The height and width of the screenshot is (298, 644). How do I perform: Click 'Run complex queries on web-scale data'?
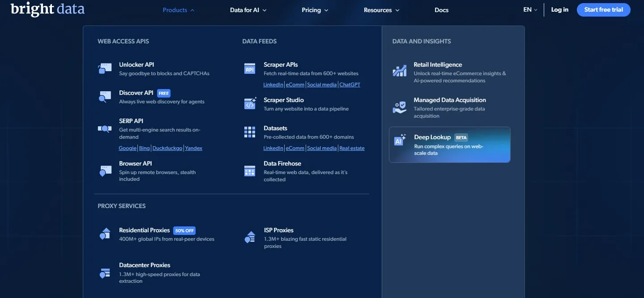point(448,149)
